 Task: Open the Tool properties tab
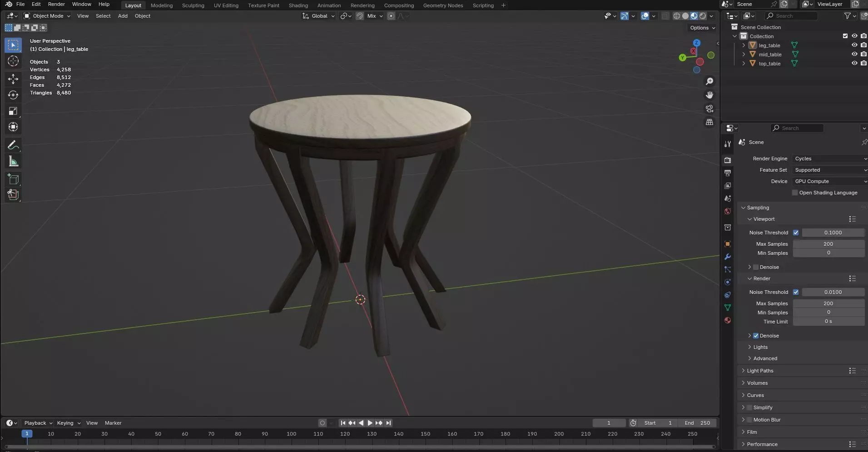pos(728,144)
